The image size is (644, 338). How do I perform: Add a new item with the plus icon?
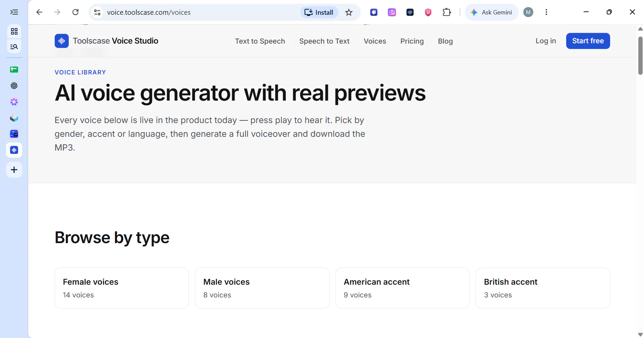(14, 170)
